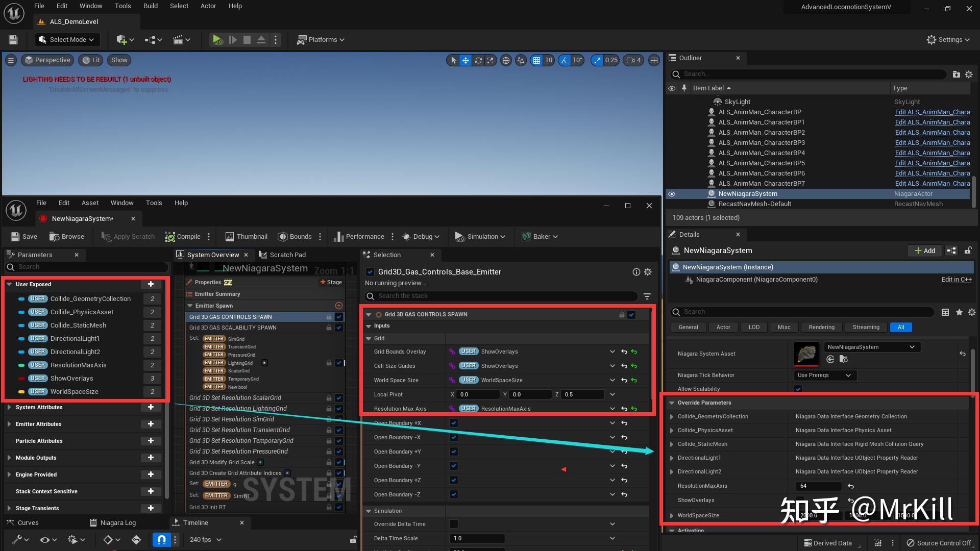Add new User Exposed parameter
This screenshot has height=551, width=980.
[151, 284]
